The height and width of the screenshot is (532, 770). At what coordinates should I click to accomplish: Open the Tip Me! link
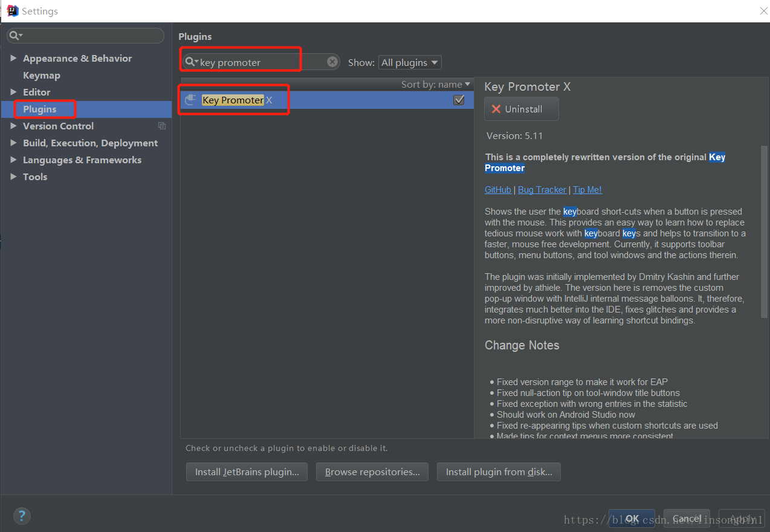click(x=587, y=190)
